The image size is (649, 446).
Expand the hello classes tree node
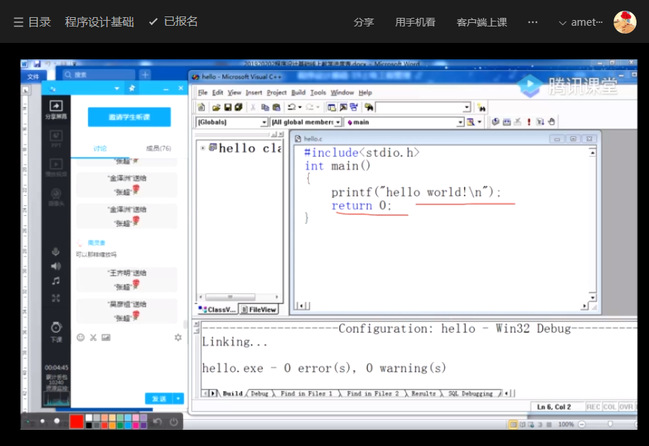point(203,148)
